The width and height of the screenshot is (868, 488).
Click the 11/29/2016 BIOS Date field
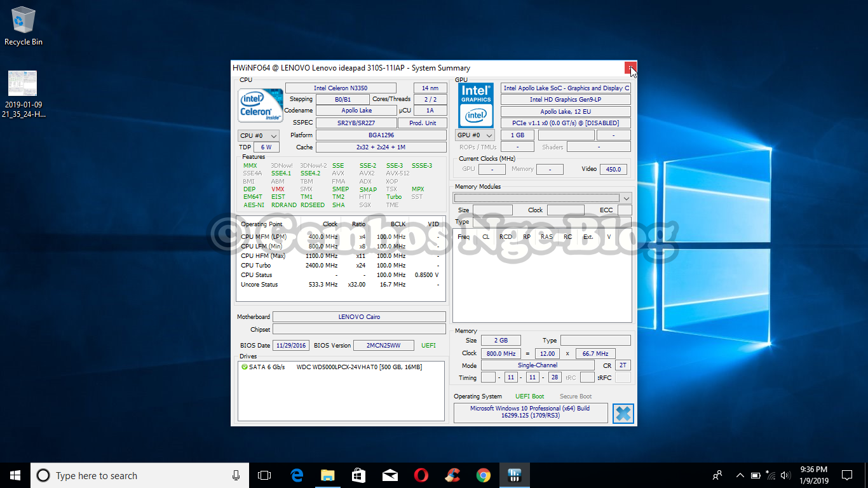point(290,346)
